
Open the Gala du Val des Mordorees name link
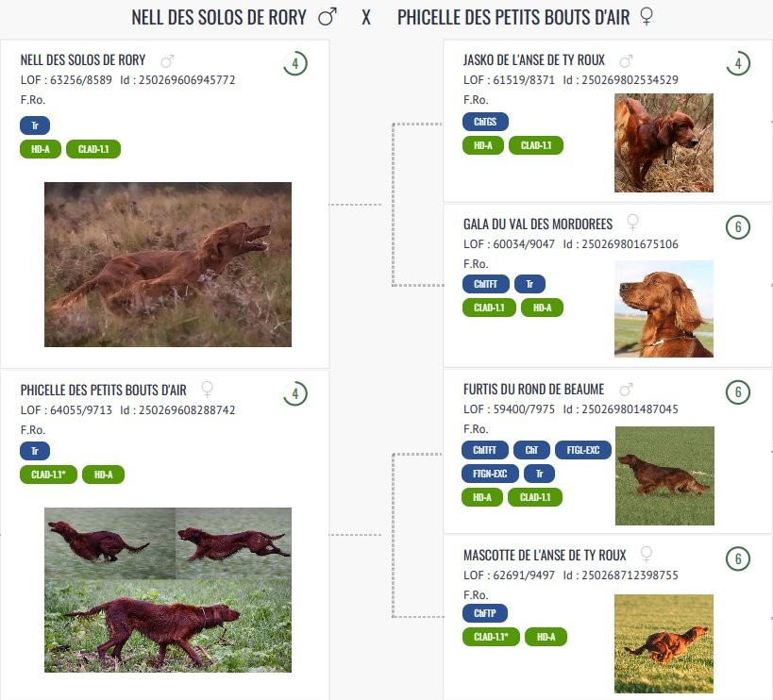(538, 224)
